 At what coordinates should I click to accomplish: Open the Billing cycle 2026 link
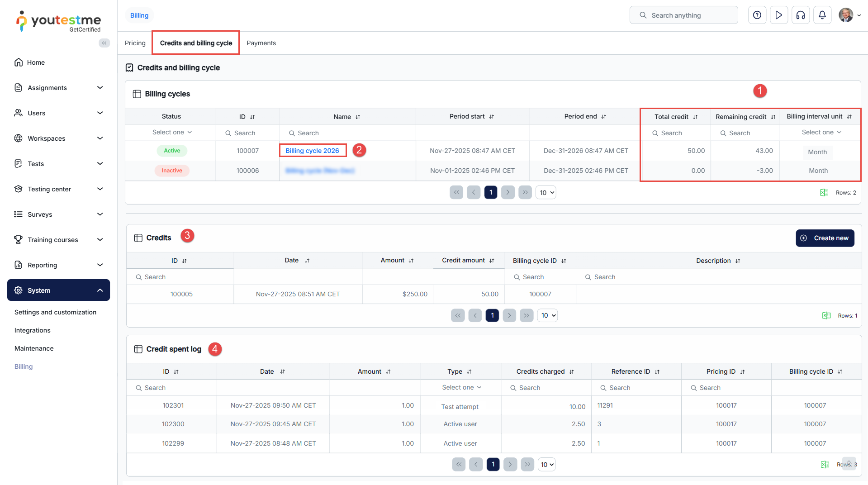(x=312, y=151)
